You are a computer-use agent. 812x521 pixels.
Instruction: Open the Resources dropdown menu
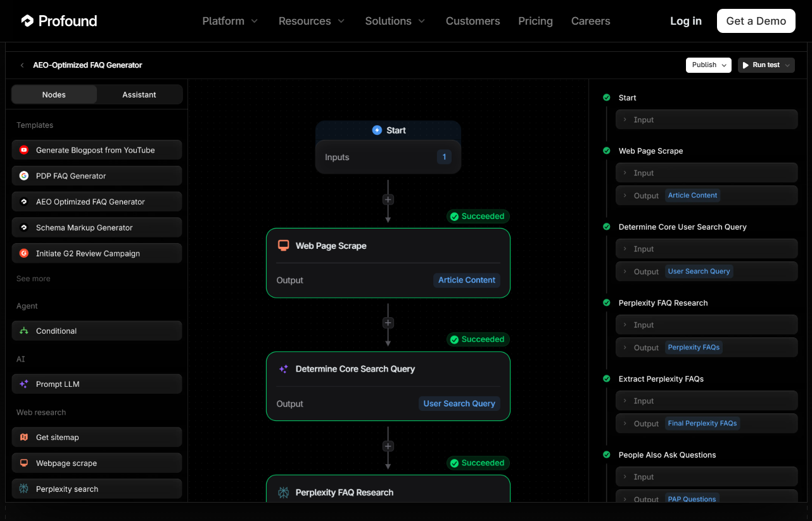[x=312, y=21]
